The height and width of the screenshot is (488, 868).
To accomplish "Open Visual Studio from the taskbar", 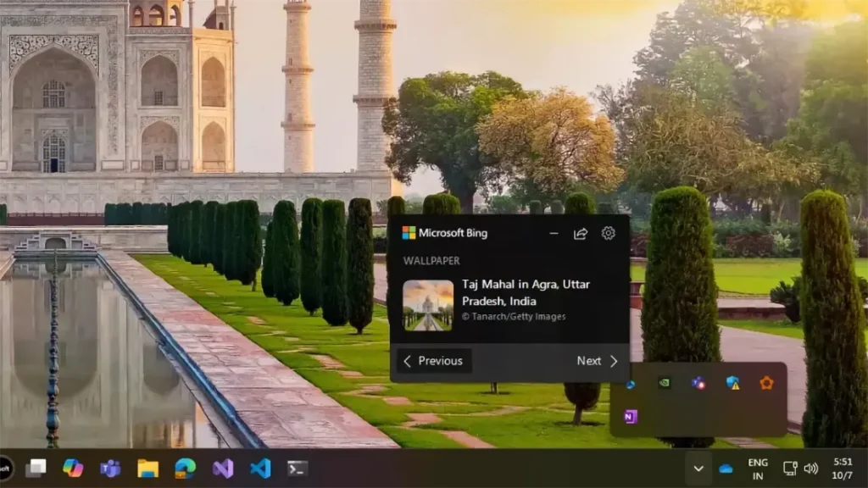I will point(225,469).
